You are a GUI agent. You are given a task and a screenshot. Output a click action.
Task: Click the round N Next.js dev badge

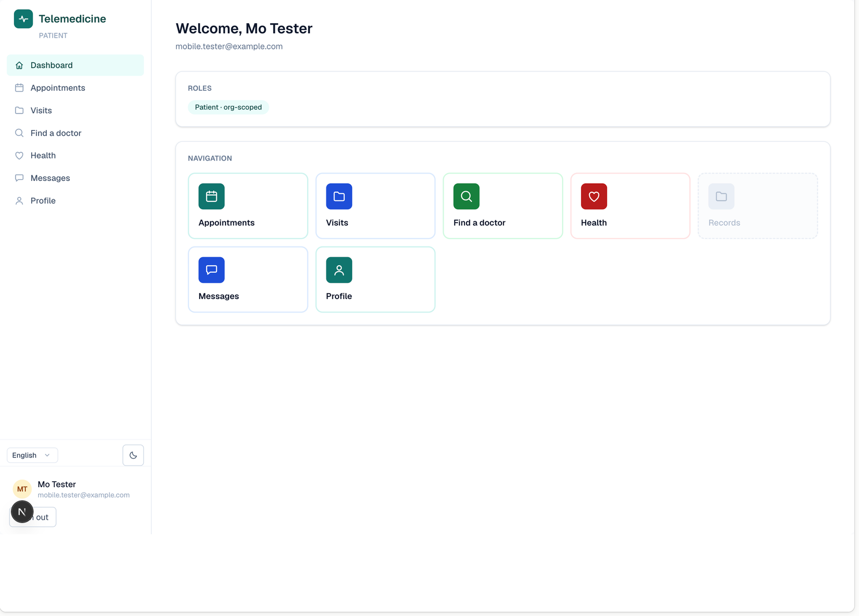click(x=22, y=512)
